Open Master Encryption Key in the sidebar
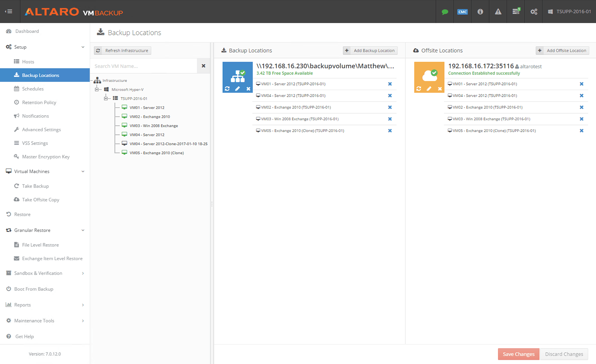 coord(45,157)
